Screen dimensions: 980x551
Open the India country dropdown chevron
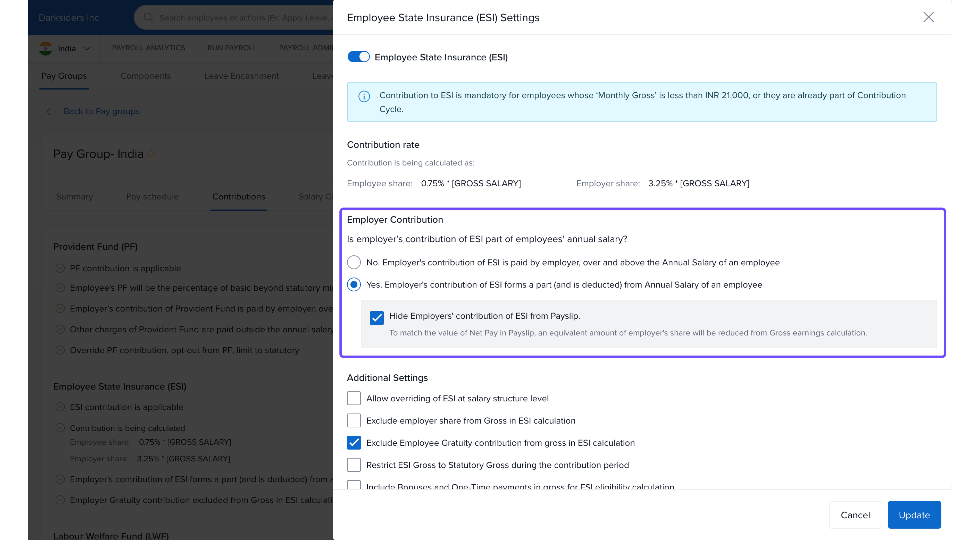(x=87, y=49)
